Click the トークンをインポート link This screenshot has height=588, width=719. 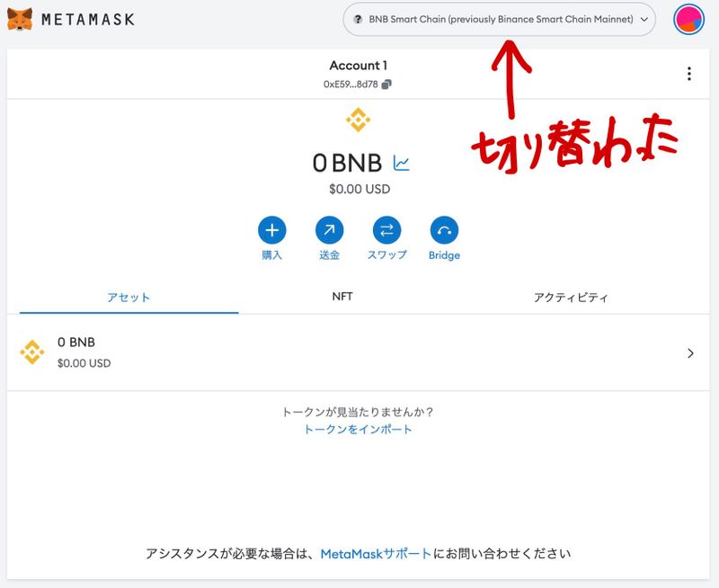tap(358, 429)
